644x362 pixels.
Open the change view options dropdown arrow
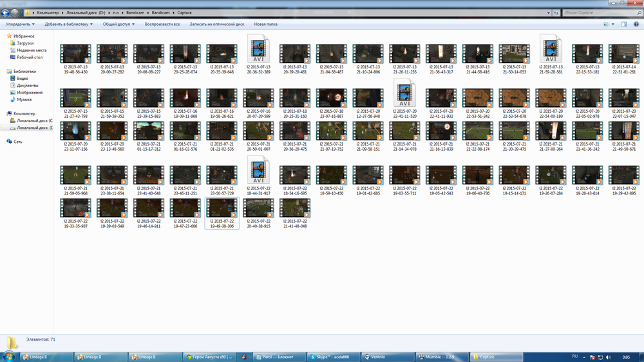click(x=614, y=24)
